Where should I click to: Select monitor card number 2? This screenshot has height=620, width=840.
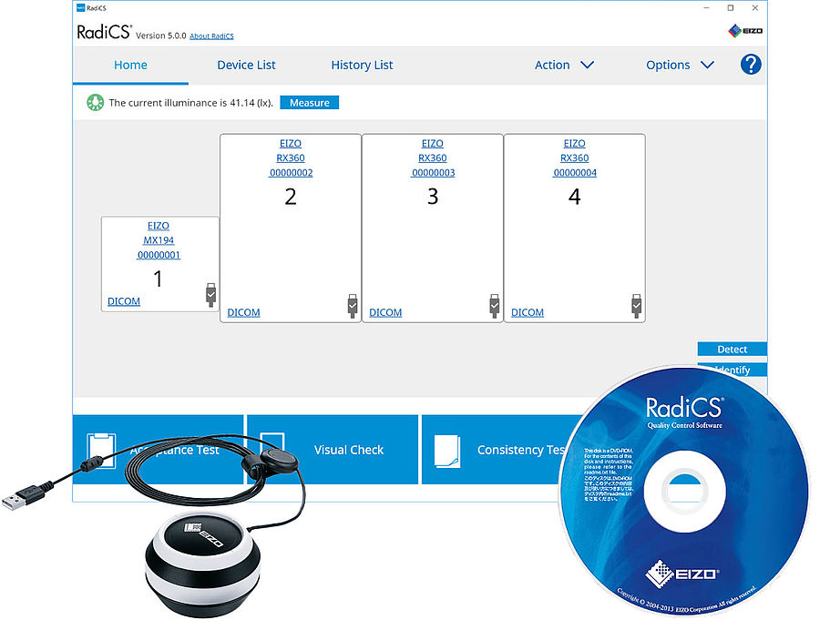pyautogui.click(x=291, y=229)
